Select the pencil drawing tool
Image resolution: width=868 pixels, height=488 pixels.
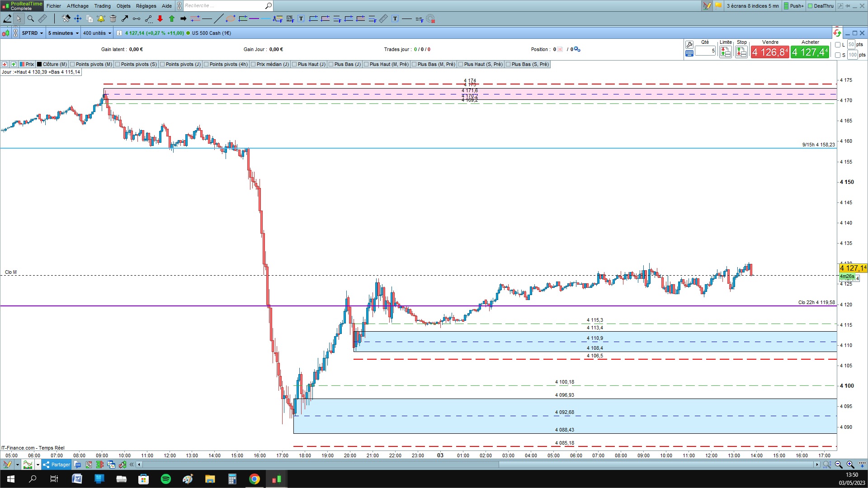(x=7, y=19)
